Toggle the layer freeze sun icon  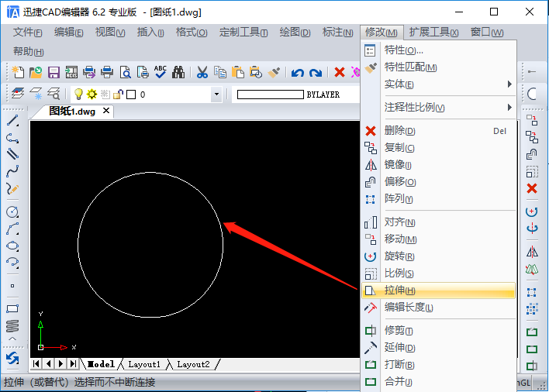coord(91,94)
